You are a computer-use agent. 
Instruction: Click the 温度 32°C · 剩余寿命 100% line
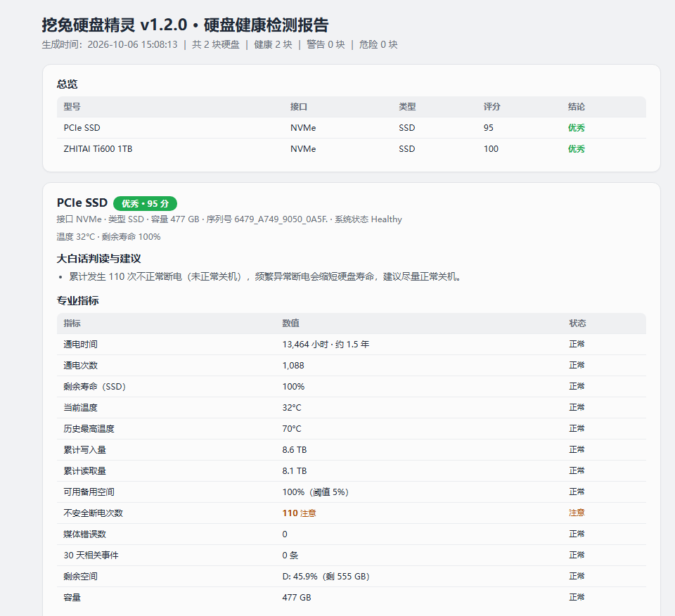click(108, 237)
